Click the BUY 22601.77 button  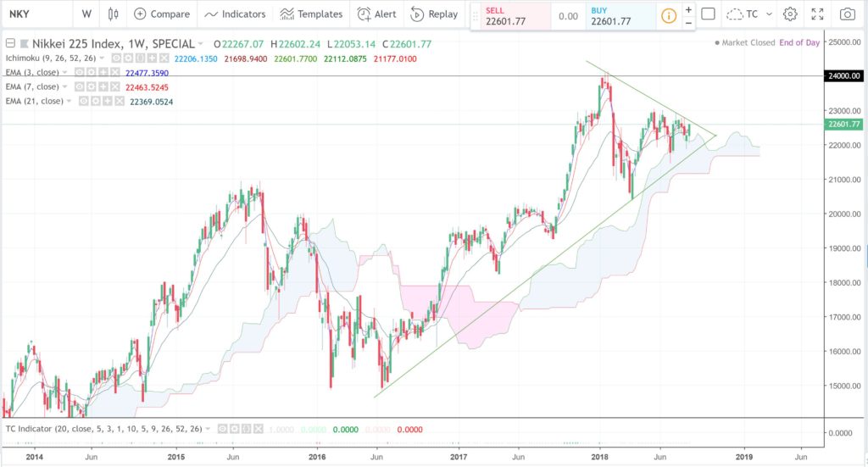point(621,16)
